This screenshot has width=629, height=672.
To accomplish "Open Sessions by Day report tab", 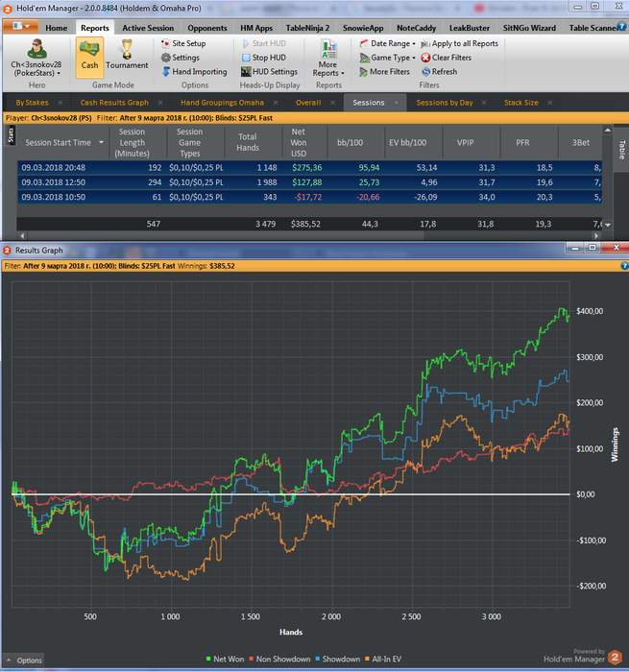I will coord(445,103).
